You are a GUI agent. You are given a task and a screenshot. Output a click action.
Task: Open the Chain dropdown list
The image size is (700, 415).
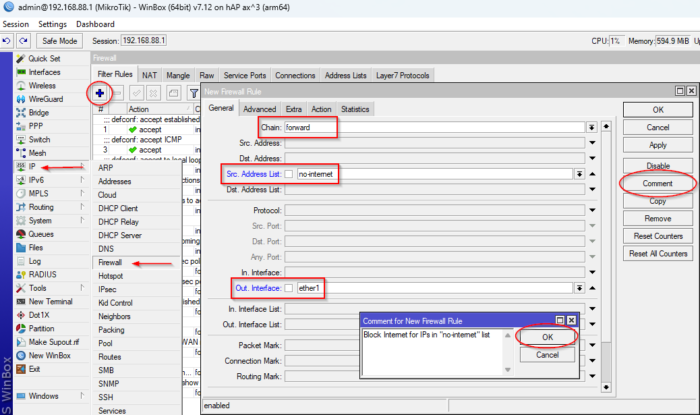[592, 128]
